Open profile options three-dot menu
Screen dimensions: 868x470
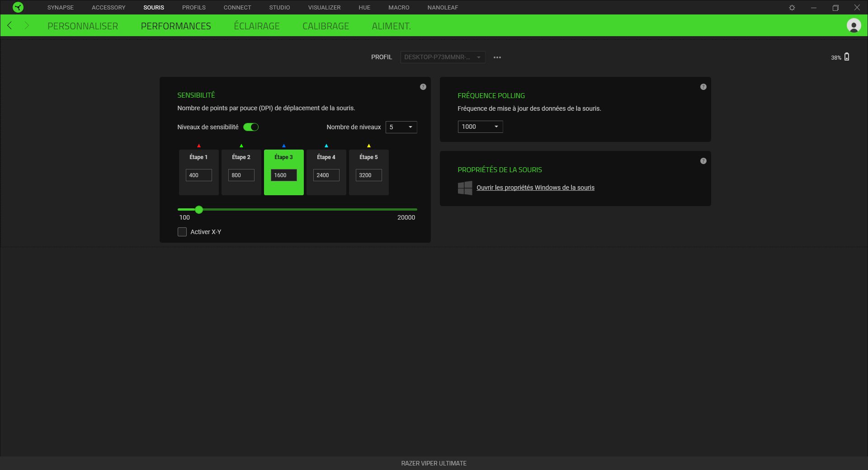pyautogui.click(x=497, y=57)
